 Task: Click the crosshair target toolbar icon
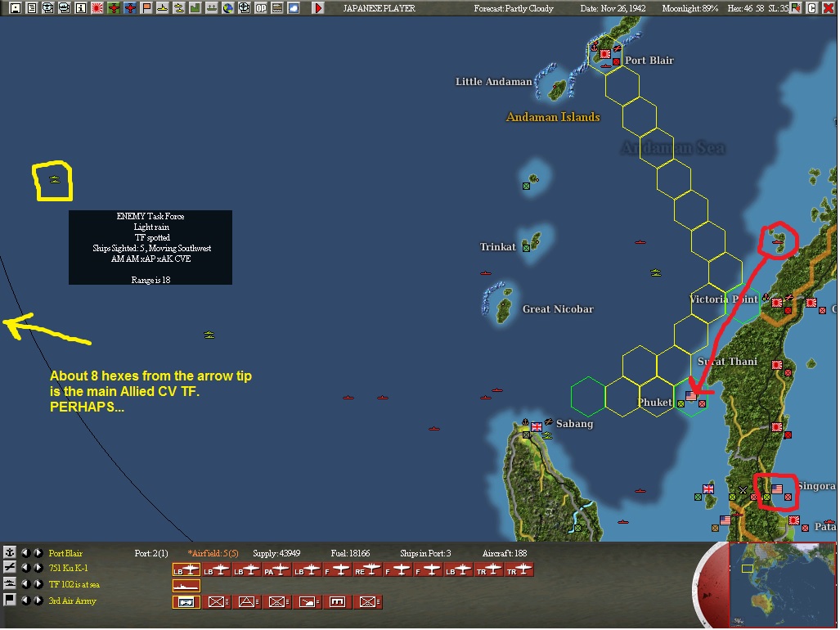245,8
